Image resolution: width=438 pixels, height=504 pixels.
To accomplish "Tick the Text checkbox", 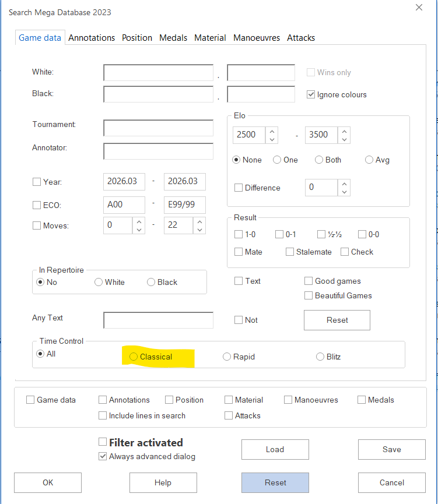I will (x=239, y=281).
